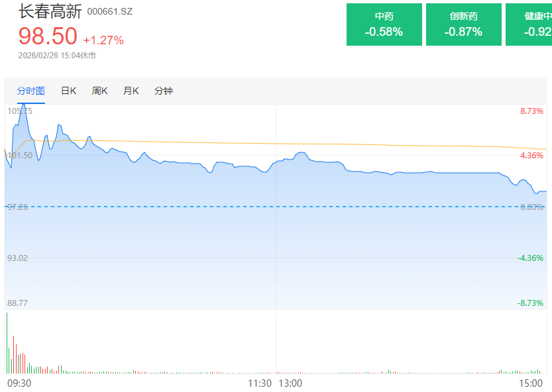The image size is (552, 392).
Task: Open the 日K chart tab
Action: click(x=69, y=91)
